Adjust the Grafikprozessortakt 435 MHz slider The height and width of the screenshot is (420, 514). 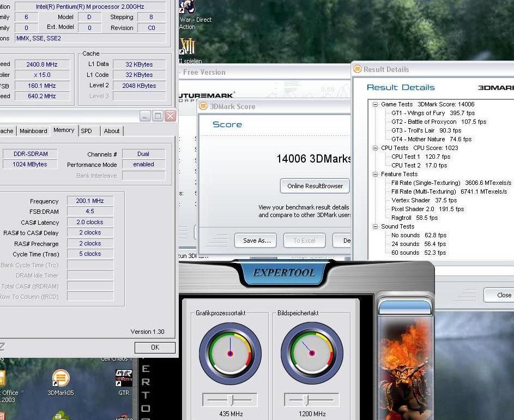(x=230, y=400)
